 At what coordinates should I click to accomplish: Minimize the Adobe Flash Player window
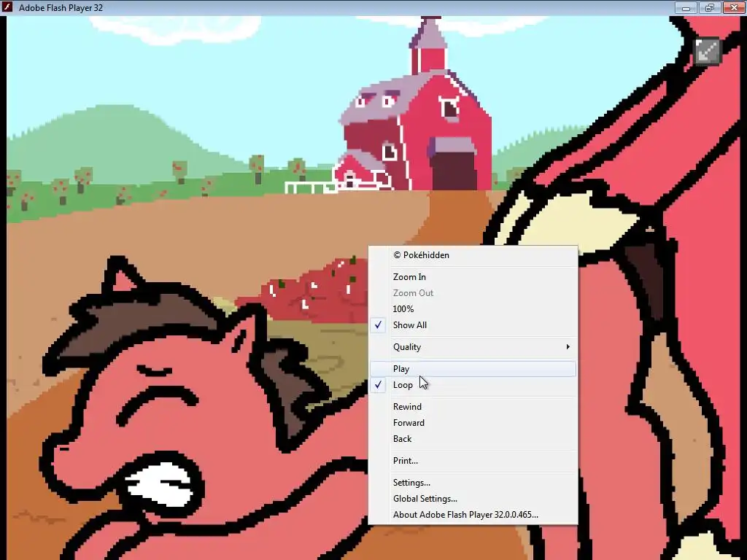point(686,7)
